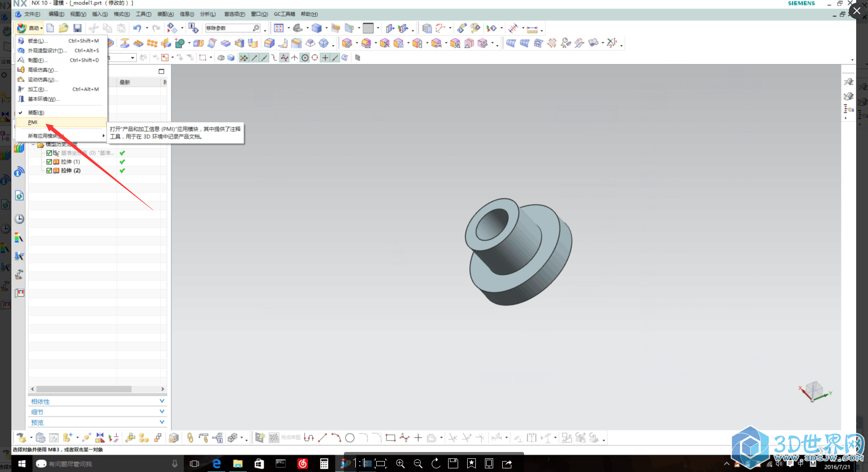This screenshot has height=472, width=868.
Task: Click the 移除参数 command finder field
Action: (232, 28)
